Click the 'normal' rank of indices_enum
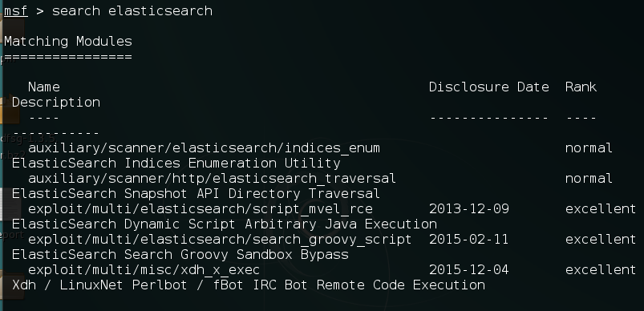Image resolution: width=644 pixels, height=311 pixels. [x=589, y=147]
